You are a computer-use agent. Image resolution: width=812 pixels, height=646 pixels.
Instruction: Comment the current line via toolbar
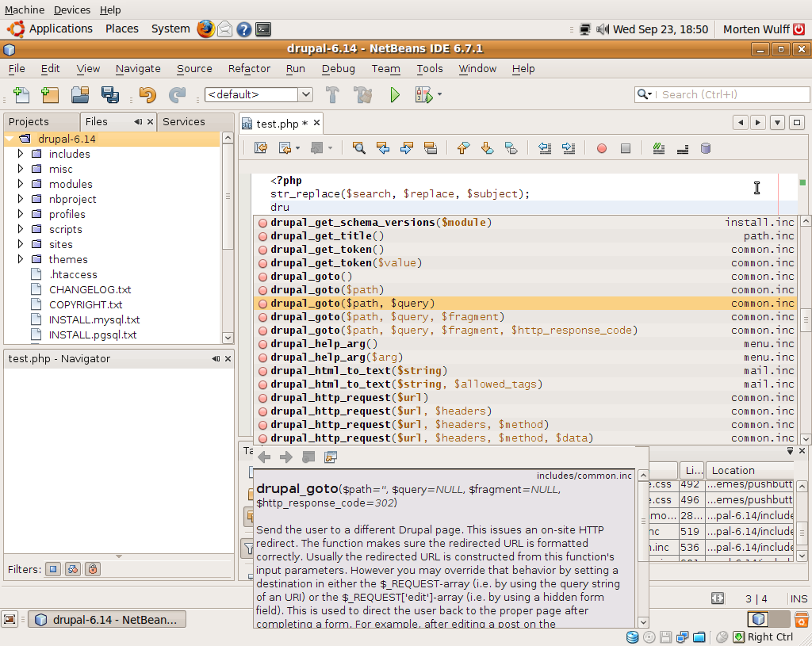(659, 148)
